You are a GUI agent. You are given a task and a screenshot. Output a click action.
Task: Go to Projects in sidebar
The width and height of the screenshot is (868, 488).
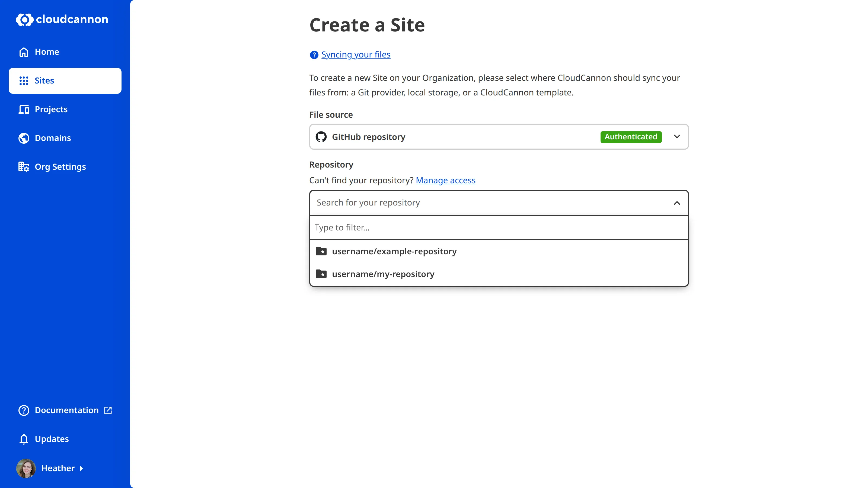point(65,110)
